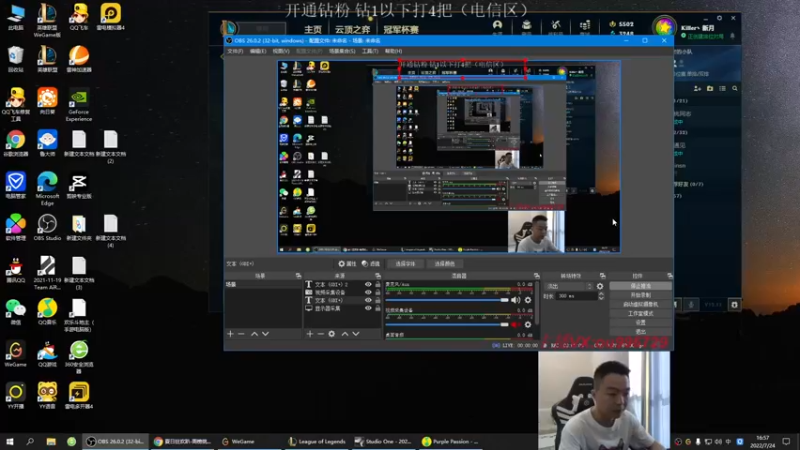Adjust first mixer channel volume slider
The image size is (800, 450).
pyautogui.click(x=447, y=300)
